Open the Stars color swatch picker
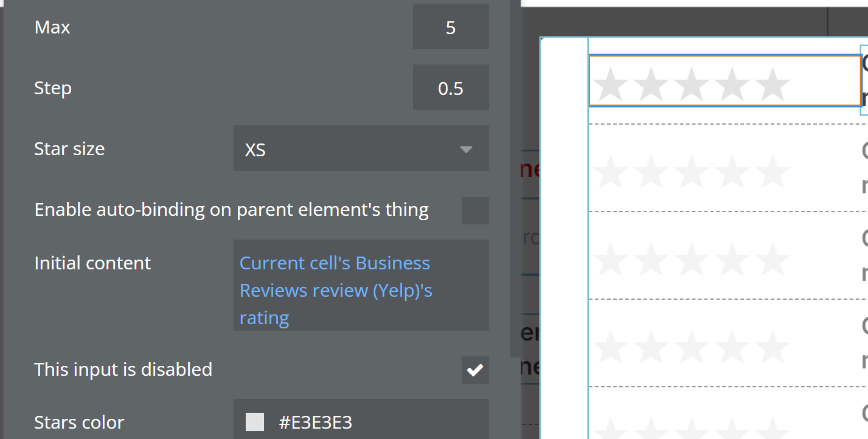 pyautogui.click(x=255, y=422)
